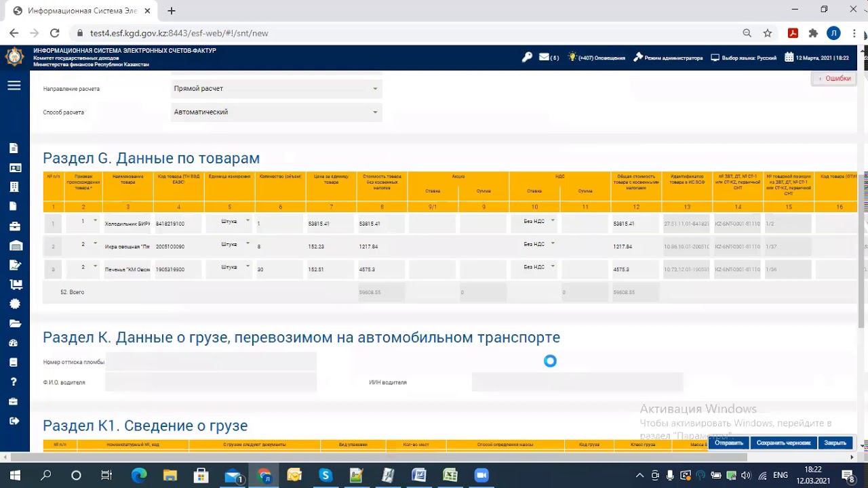Click the 'Сохранить черновик' button
Image resolution: width=868 pixels, height=488 pixels.
pos(784,443)
